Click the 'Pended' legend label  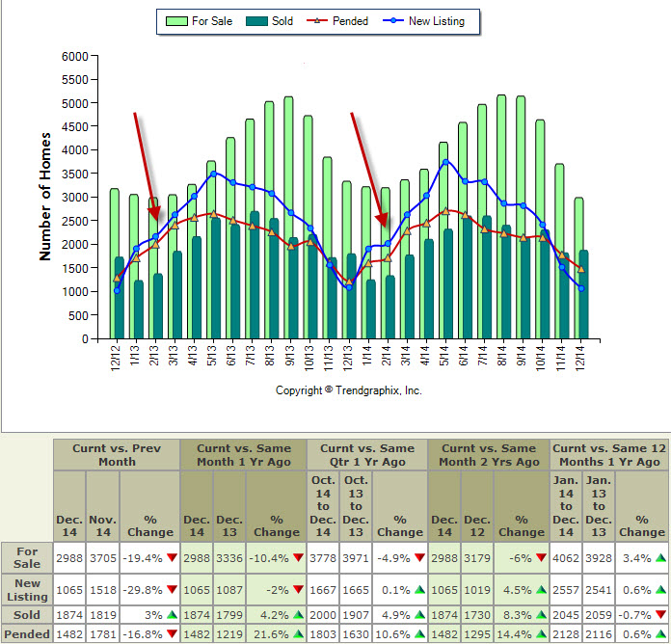coord(350,21)
